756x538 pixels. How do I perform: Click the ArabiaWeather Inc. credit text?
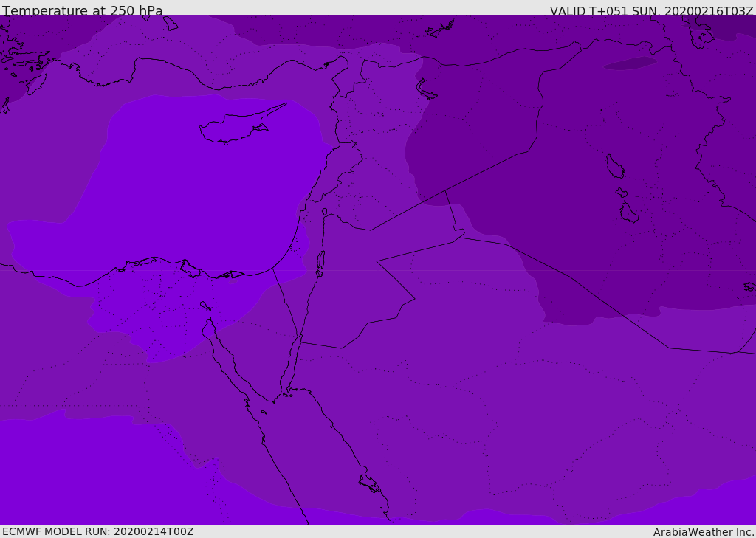point(704,532)
